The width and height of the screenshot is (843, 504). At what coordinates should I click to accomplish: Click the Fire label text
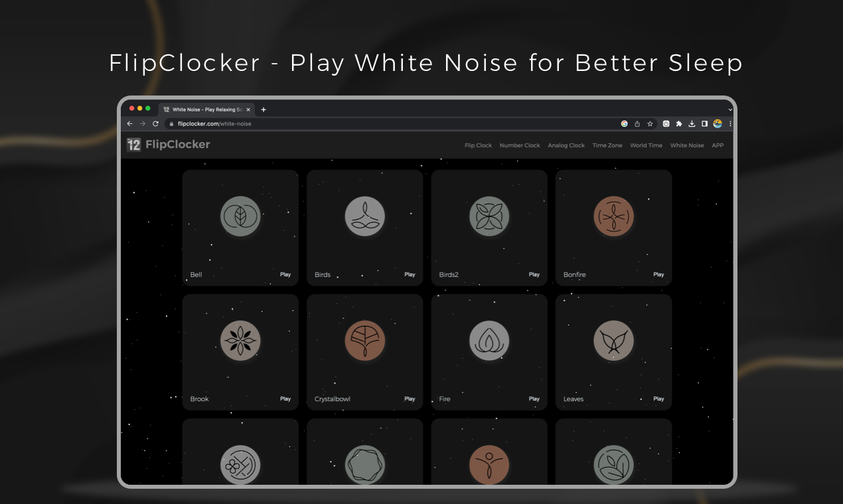click(445, 399)
